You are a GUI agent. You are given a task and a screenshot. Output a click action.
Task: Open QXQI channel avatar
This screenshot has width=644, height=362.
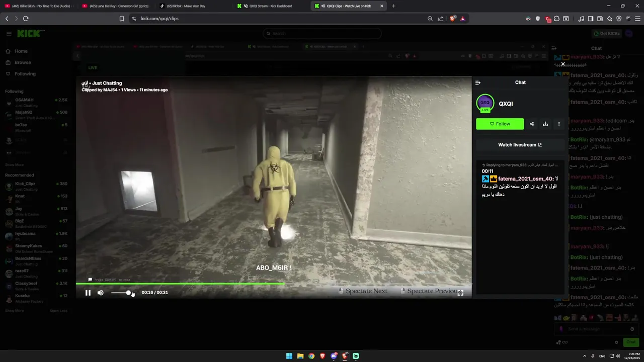click(485, 104)
